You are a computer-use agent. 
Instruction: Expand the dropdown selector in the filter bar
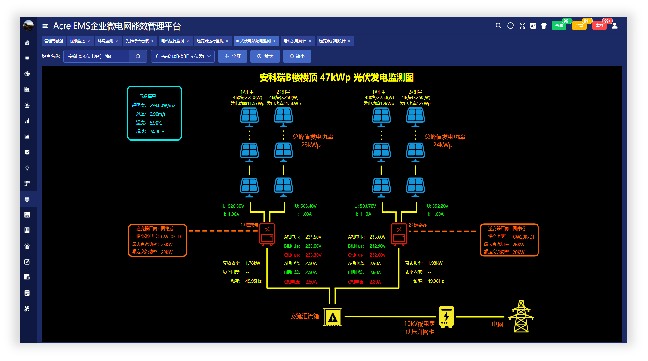[183, 56]
